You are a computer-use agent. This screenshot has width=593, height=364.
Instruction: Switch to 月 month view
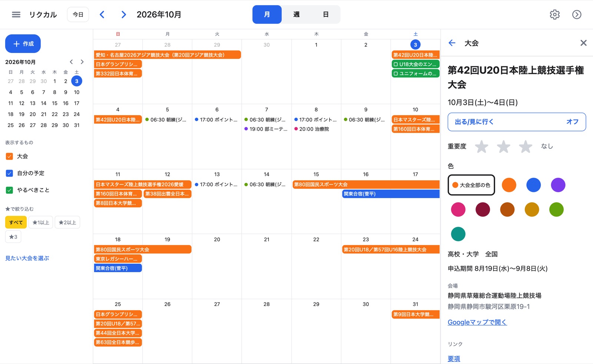[267, 14]
